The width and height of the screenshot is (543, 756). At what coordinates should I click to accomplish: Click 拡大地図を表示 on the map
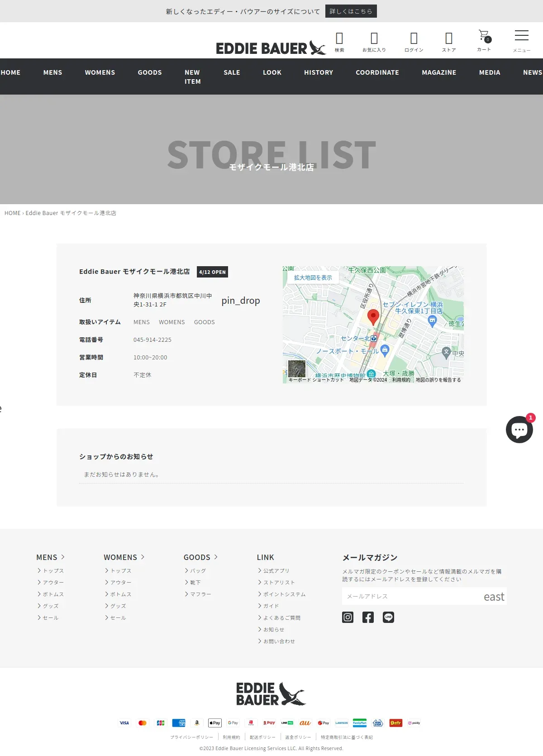313,278
